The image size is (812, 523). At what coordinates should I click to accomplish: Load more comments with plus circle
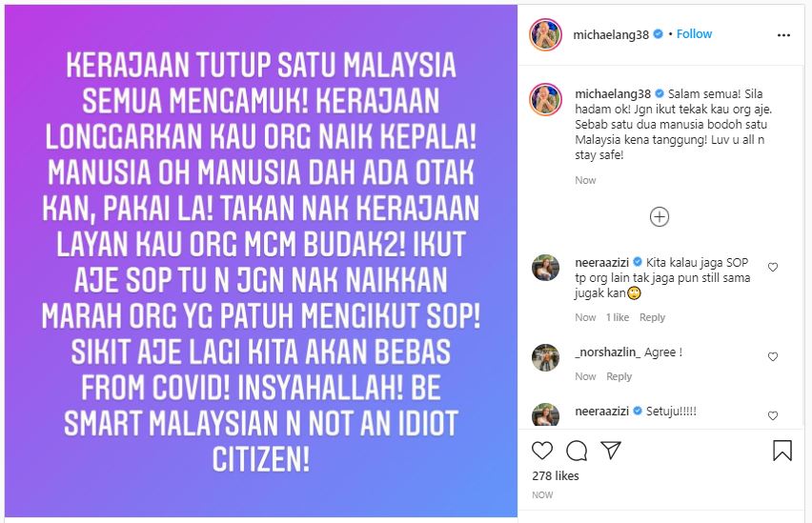pos(660,216)
